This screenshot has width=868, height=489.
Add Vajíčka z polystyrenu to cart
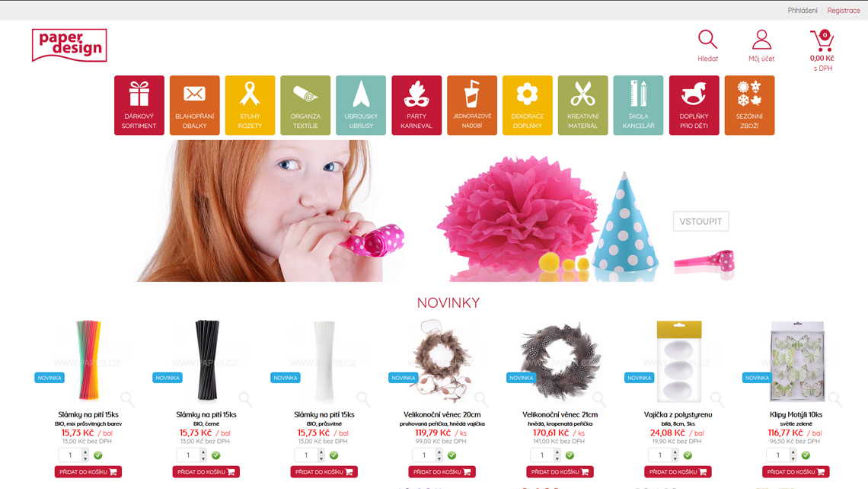pyautogui.click(x=678, y=471)
